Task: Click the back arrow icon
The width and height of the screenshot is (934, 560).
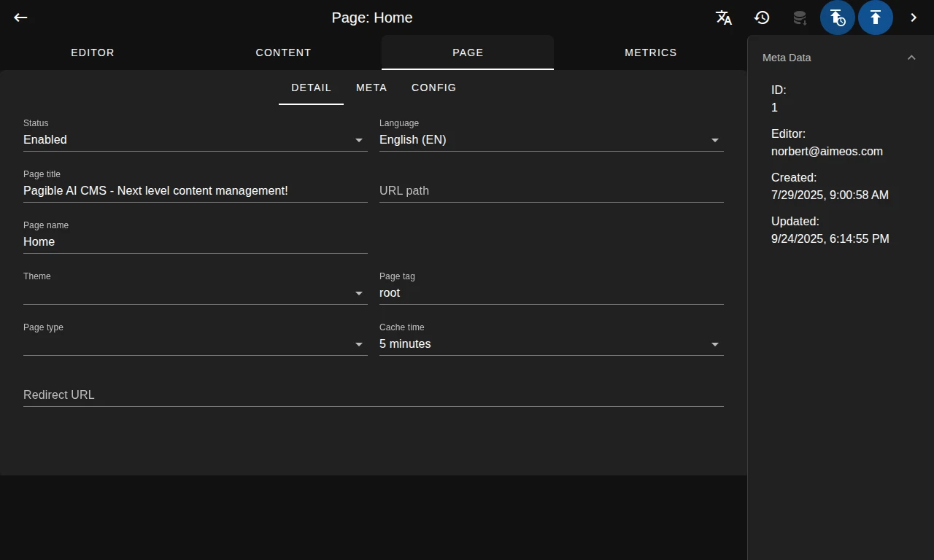Action: [x=20, y=17]
